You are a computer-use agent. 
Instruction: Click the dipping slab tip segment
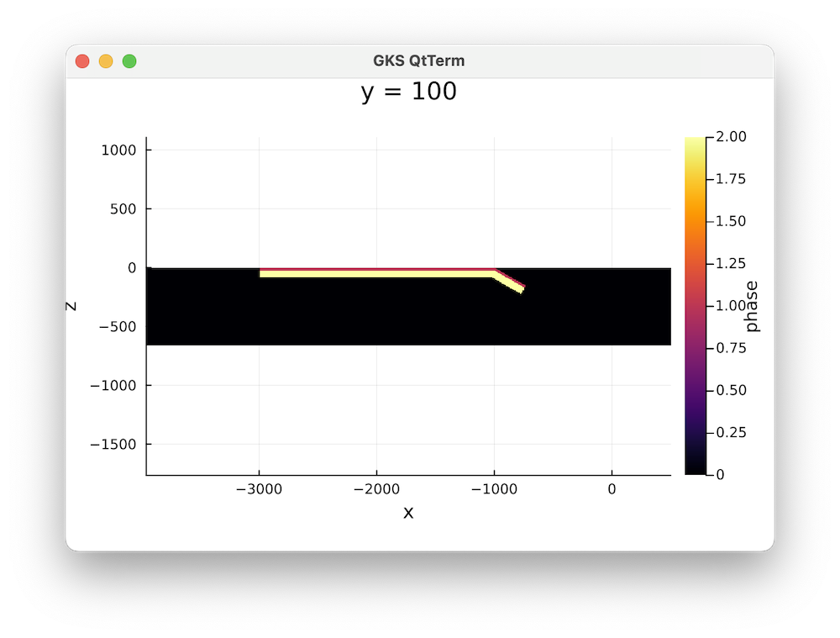510,283
